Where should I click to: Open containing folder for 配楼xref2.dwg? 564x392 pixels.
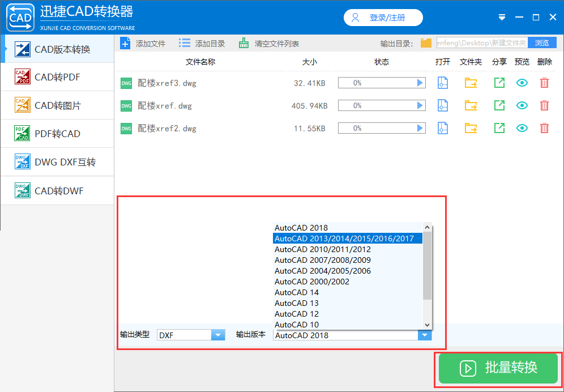point(471,128)
